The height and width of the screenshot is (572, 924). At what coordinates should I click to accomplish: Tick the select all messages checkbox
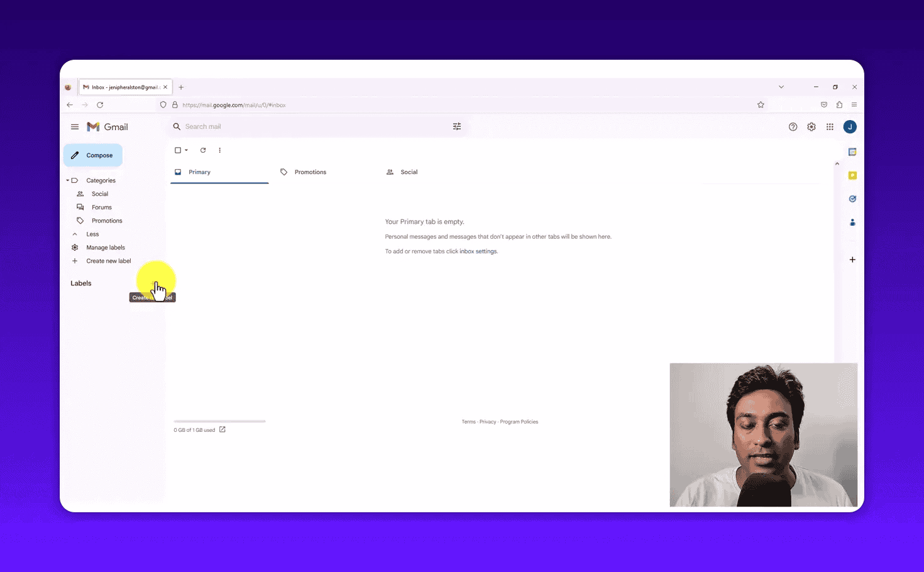coord(178,150)
